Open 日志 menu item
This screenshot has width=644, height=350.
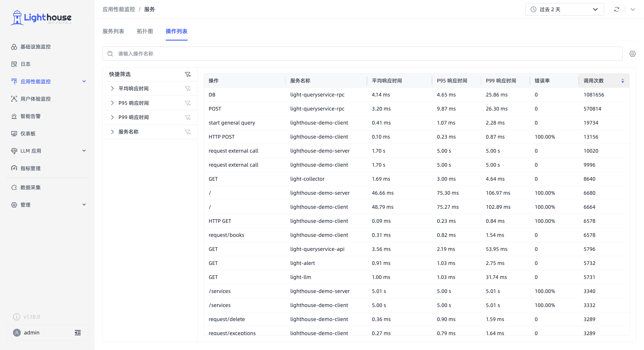click(25, 64)
